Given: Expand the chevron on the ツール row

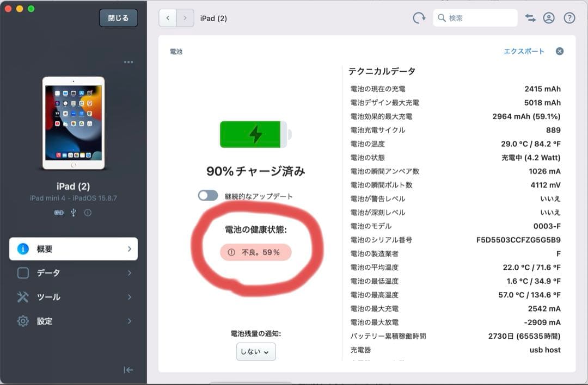Looking at the screenshot, I should pos(130,297).
